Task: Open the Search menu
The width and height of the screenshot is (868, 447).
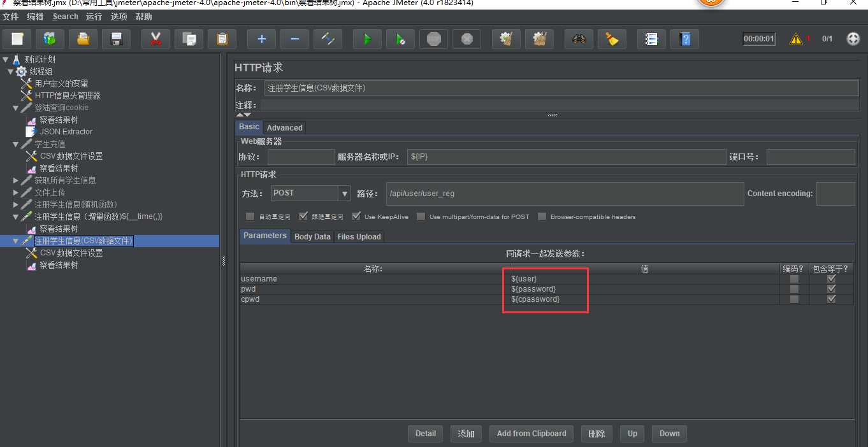Action: point(66,17)
